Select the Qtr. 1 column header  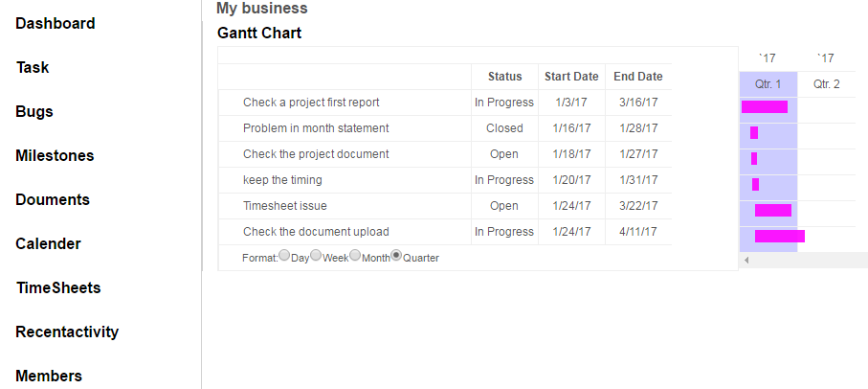[x=768, y=84]
